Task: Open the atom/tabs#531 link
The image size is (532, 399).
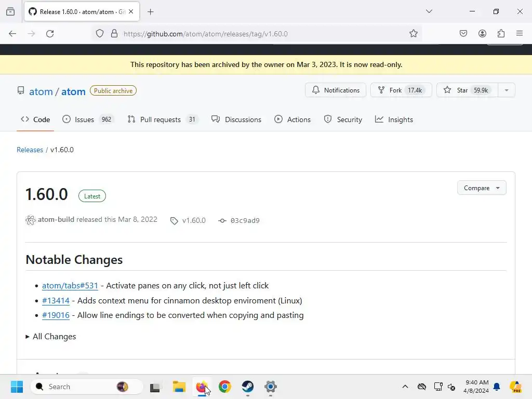Action: click(x=70, y=286)
